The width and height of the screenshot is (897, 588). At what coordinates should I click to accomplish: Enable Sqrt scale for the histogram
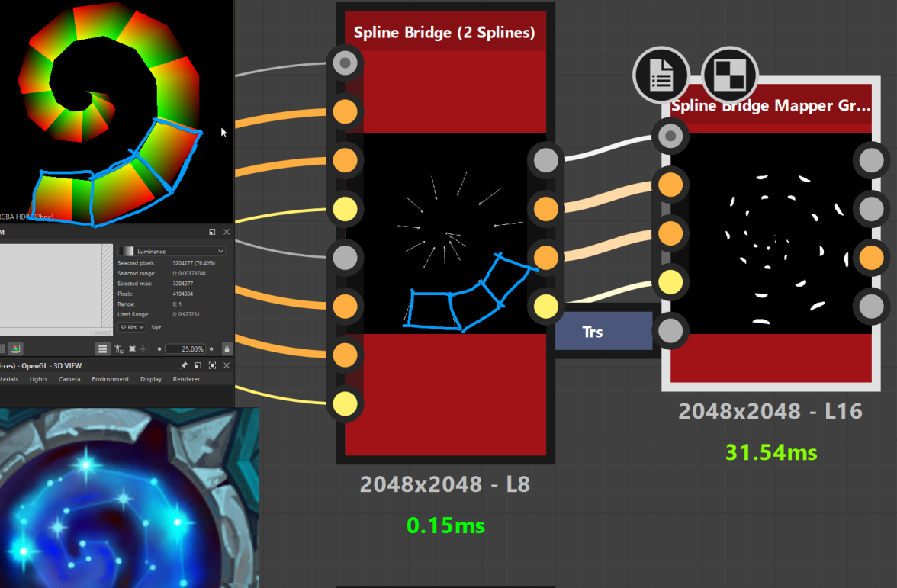(157, 328)
